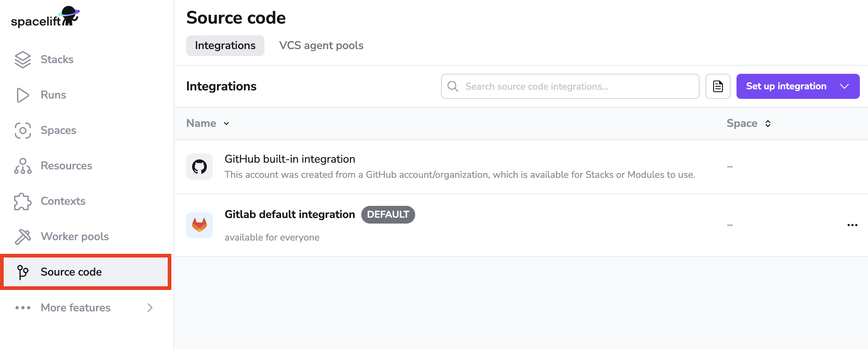The image size is (868, 349).
Task: Click the search integrations field
Action: (570, 86)
